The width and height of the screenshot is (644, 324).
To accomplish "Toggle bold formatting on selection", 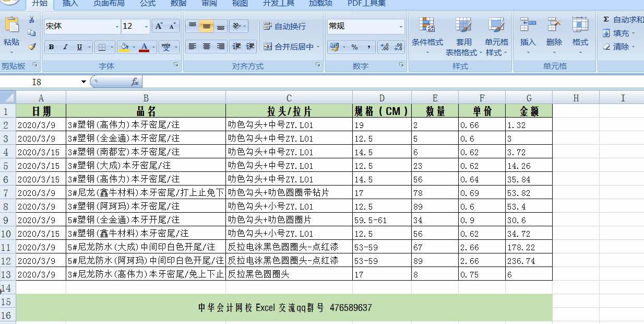I will pyautogui.click(x=51, y=47).
